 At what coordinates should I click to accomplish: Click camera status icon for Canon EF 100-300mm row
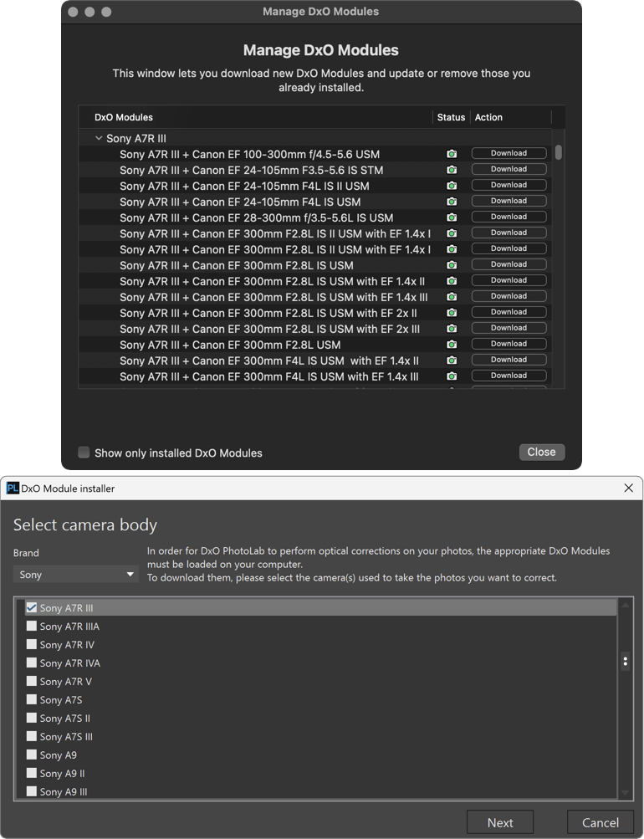point(452,154)
